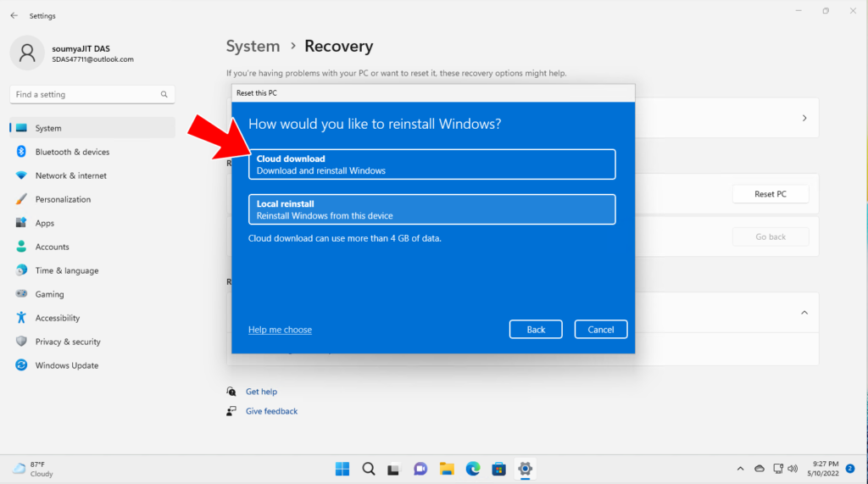Viewport: 868px width, 484px height.
Task: Select the Privacy shield icon
Action: 21,342
